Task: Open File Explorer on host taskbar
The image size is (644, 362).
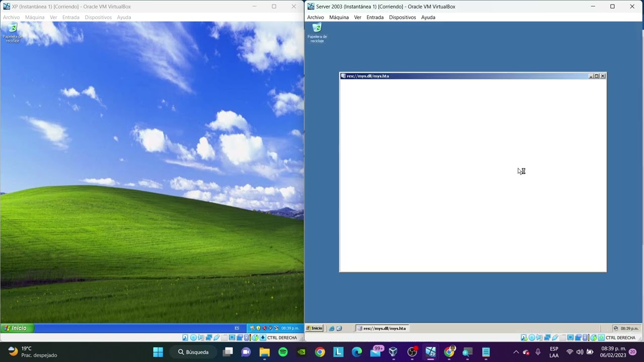Action: [265, 352]
